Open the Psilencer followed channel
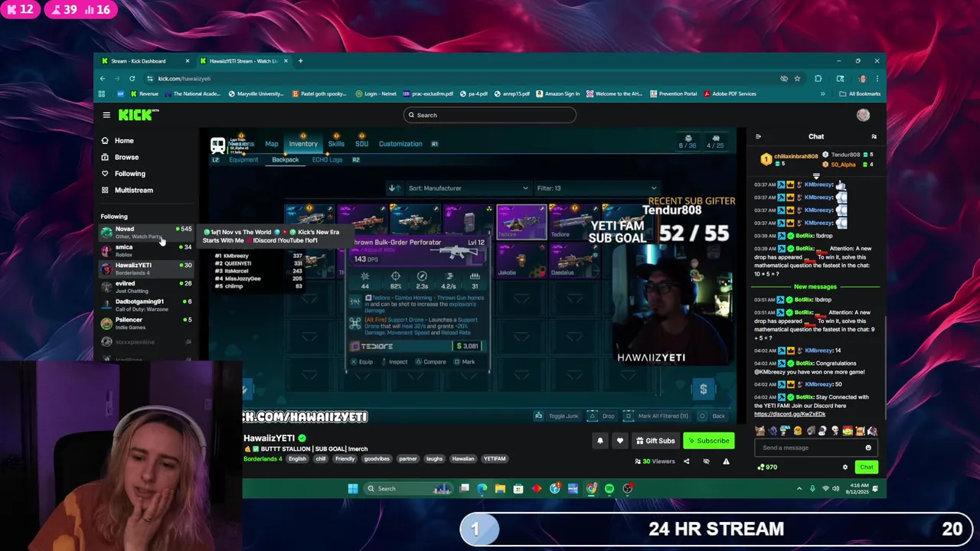980x551 pixels. point(146,323)
